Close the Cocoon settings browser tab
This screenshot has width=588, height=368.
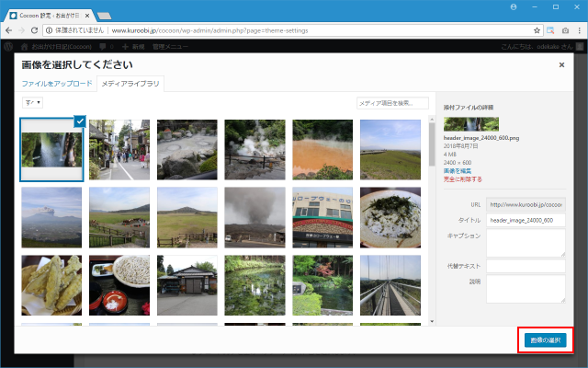[86, 15]
